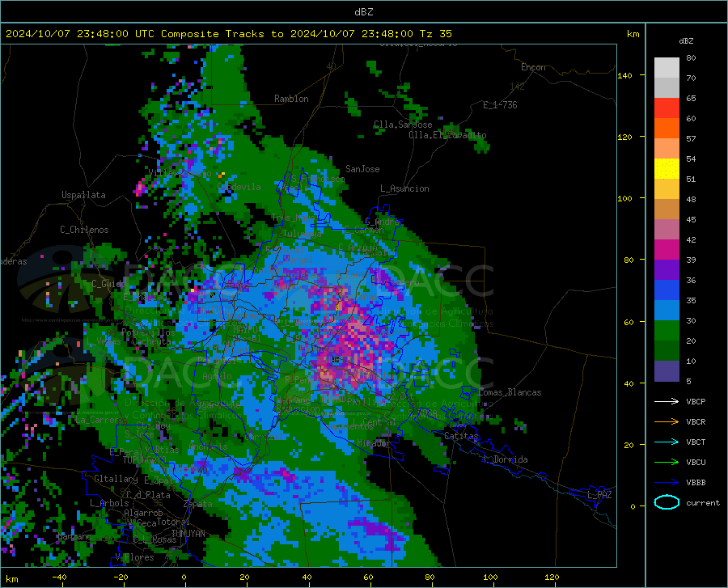Image resolution: width=728 pixels, height=588 pixels.
Task: Click the -40 km tick on horizontal axis
Action: coord(59,577)
